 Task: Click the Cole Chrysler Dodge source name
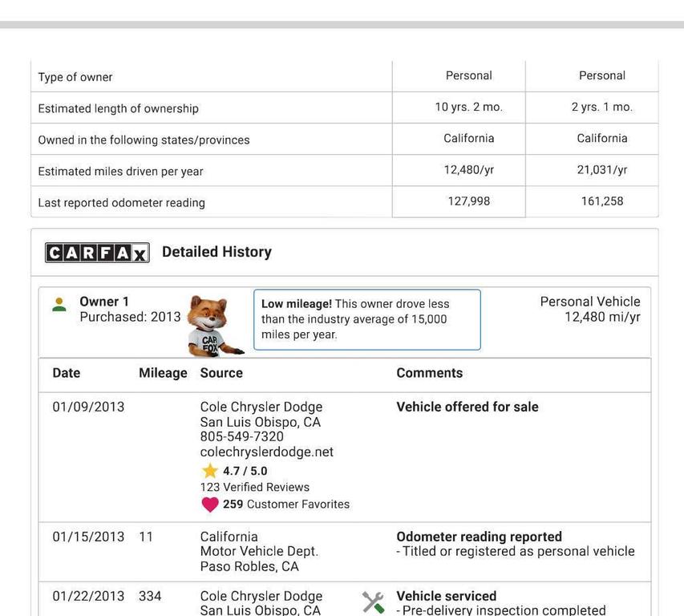(x=261, y=407)
